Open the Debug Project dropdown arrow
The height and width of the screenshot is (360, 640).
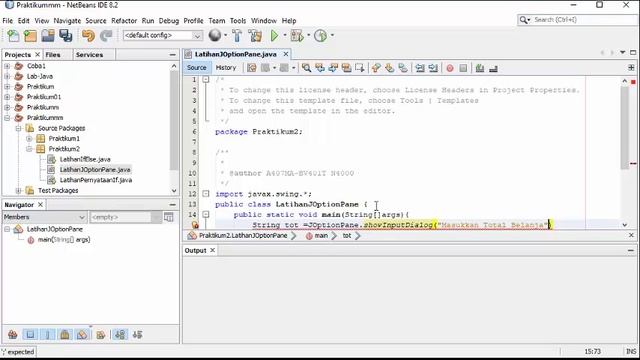click(x=308, y=35)
